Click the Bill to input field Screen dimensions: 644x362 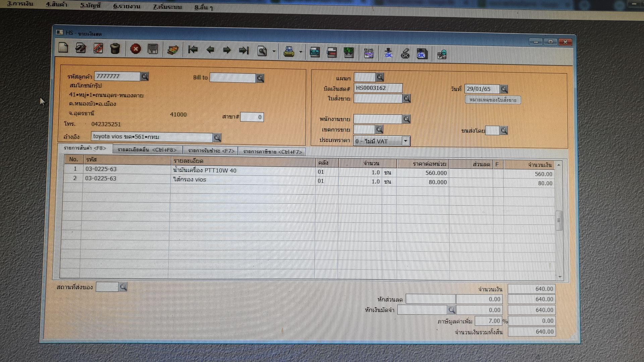(x=233, y=78)
